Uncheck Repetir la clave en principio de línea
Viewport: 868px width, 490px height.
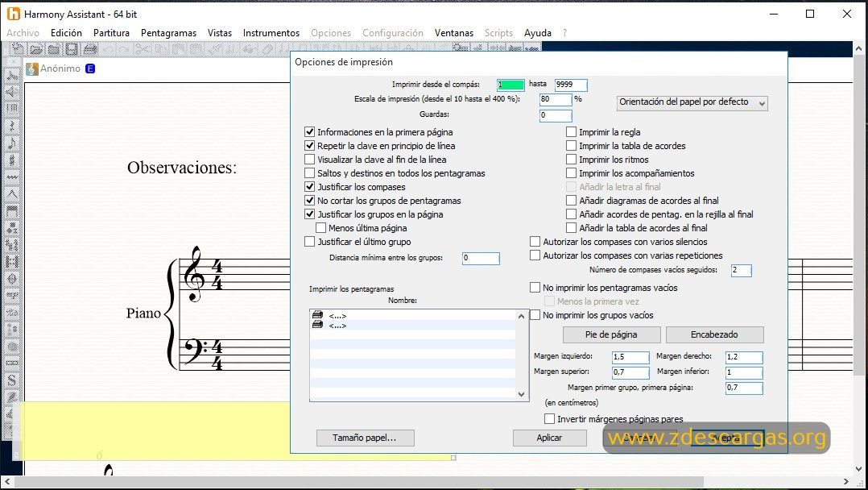point(309,146)
